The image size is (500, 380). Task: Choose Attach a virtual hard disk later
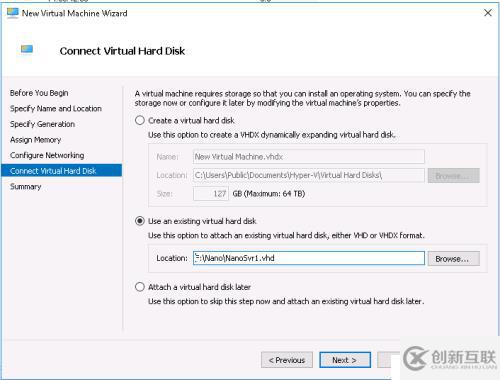pyautogui.click(x=140, y=287)
